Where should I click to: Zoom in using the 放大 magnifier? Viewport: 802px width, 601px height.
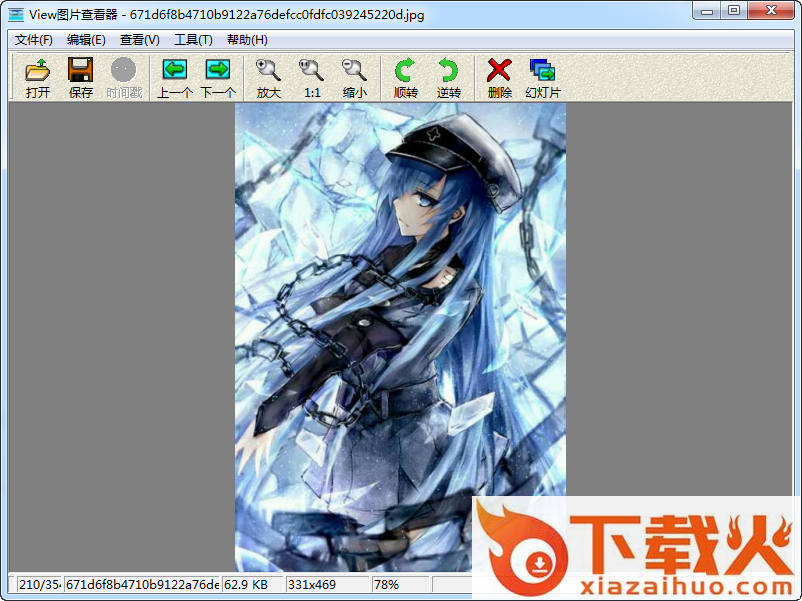click(269, 70)
